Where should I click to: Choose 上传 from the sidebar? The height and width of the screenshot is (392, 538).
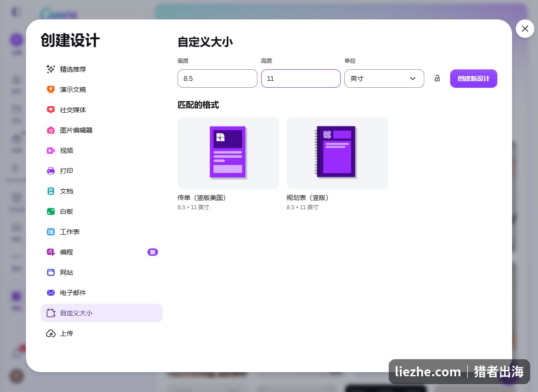click(x=102, y=333)
